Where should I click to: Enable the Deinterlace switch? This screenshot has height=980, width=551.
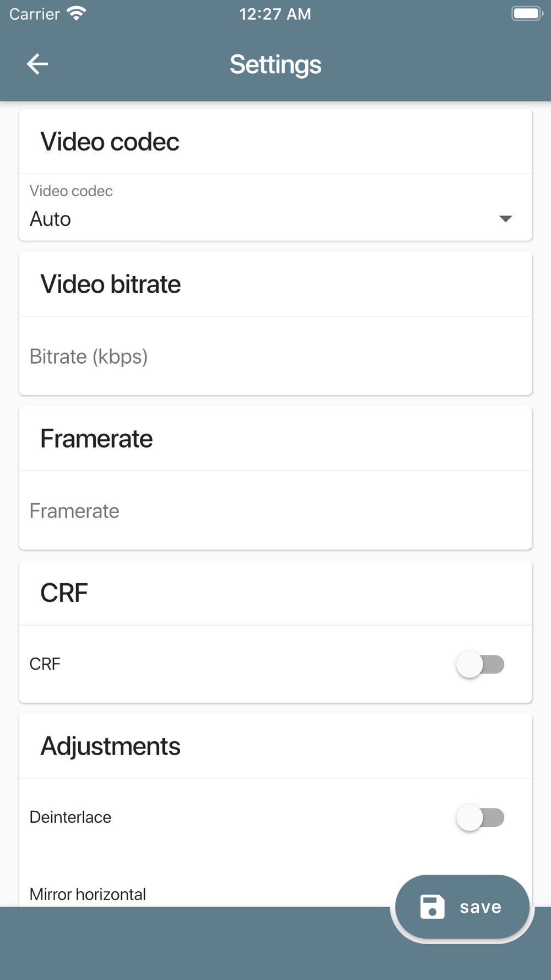tap(480, 817)
